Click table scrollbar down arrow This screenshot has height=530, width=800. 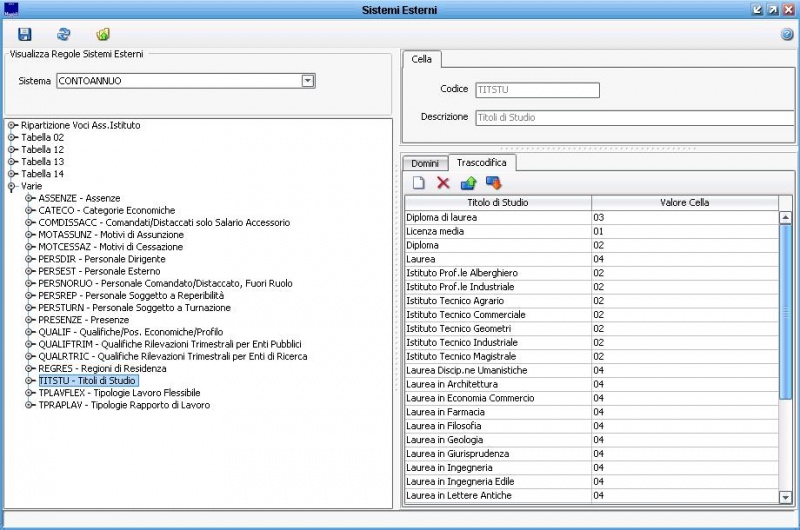click(x=785, y=497)
